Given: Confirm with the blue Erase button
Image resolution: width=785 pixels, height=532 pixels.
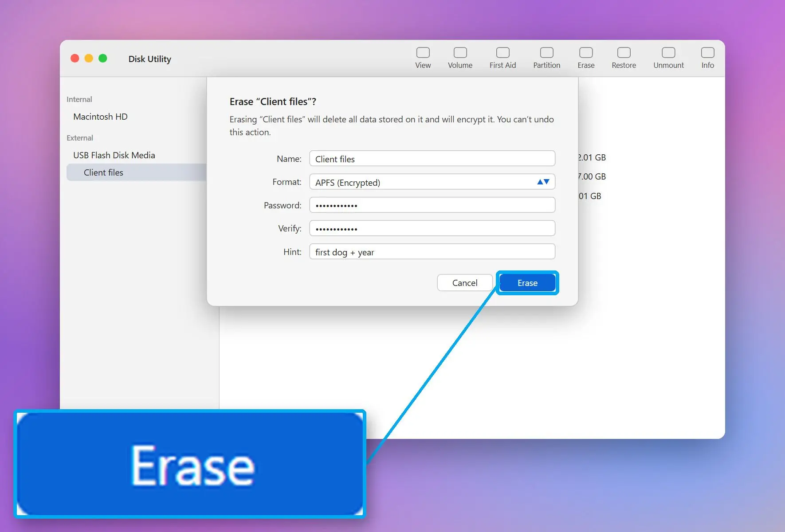Looking at the screenshot, I should pyautogui.click(x=527, y=283).
